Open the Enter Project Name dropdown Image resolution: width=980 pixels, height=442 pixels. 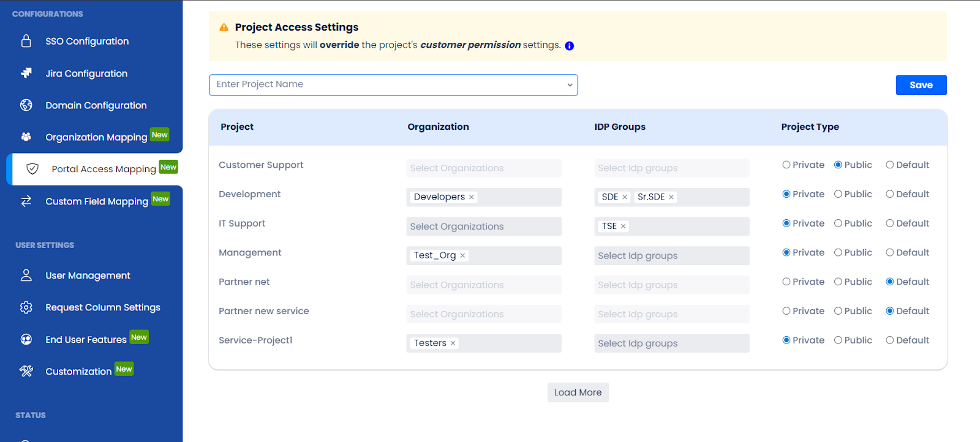[x=393, y=85]
